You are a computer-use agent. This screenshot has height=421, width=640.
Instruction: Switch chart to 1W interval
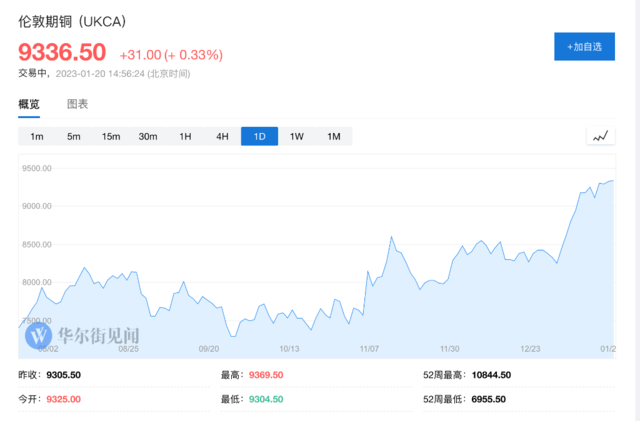pos(297,136)
